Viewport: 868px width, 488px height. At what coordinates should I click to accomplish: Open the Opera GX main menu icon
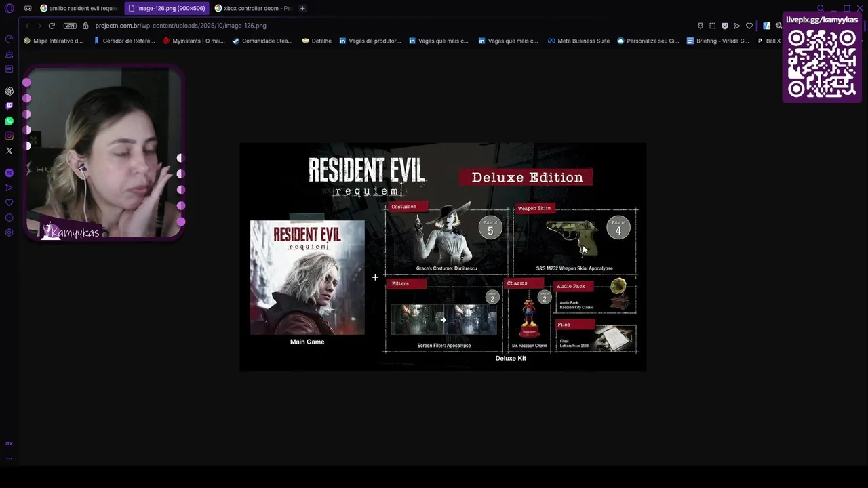9,9
